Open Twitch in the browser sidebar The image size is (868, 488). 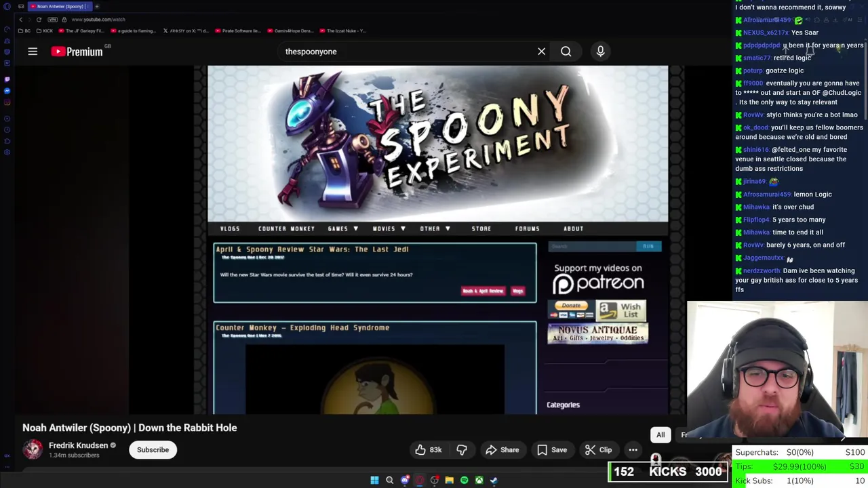[7, 79]
